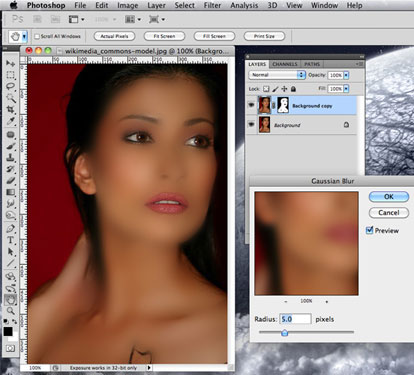Select the Gradient tool
This screenshot has width=414, height=375.
pos(10,192)
